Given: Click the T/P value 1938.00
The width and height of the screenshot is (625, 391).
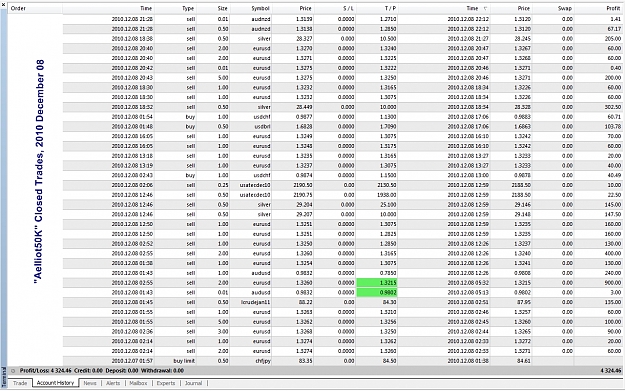Looking at the screenshot, I should tap(387, 195).
